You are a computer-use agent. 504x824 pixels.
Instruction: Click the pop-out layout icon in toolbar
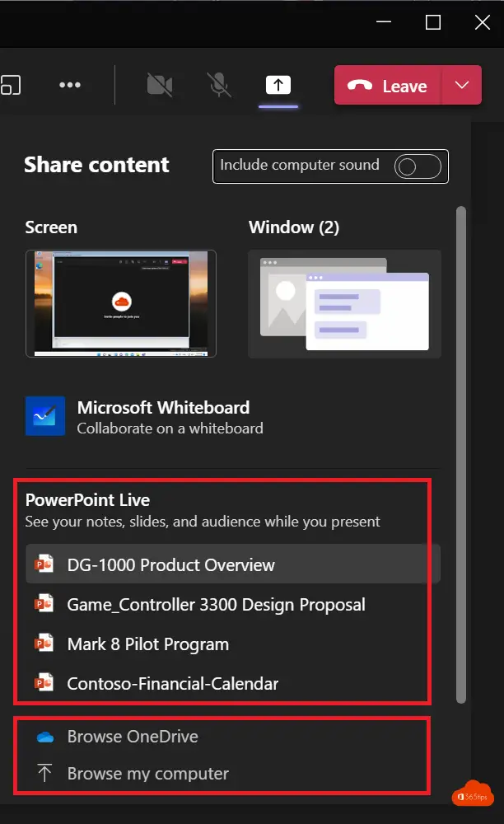11,85
